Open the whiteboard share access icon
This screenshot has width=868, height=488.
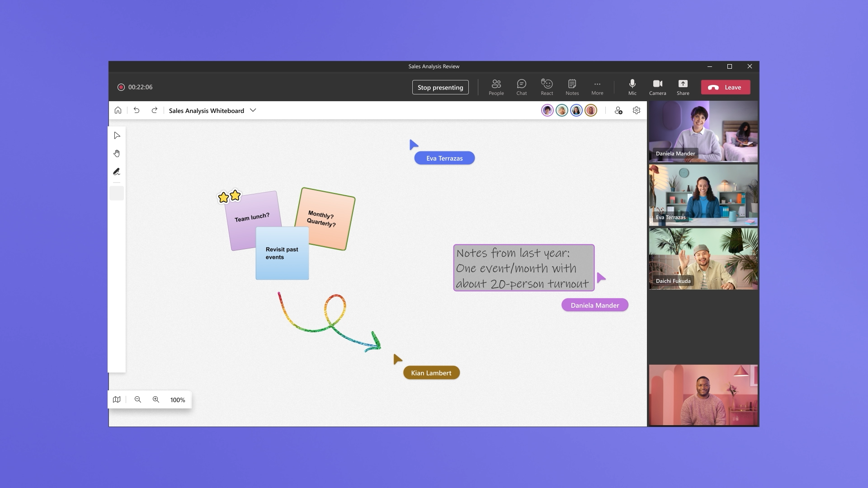(x=618, y=110)
